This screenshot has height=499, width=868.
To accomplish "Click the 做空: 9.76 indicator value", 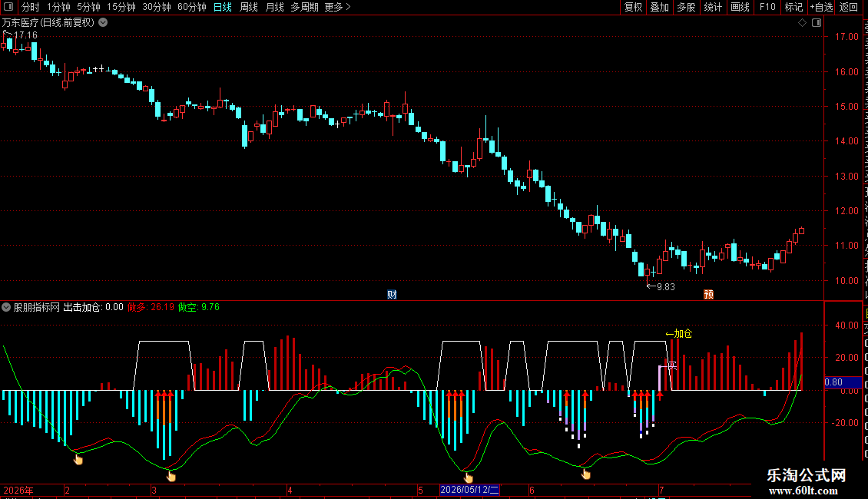I will tap(199, 307).
